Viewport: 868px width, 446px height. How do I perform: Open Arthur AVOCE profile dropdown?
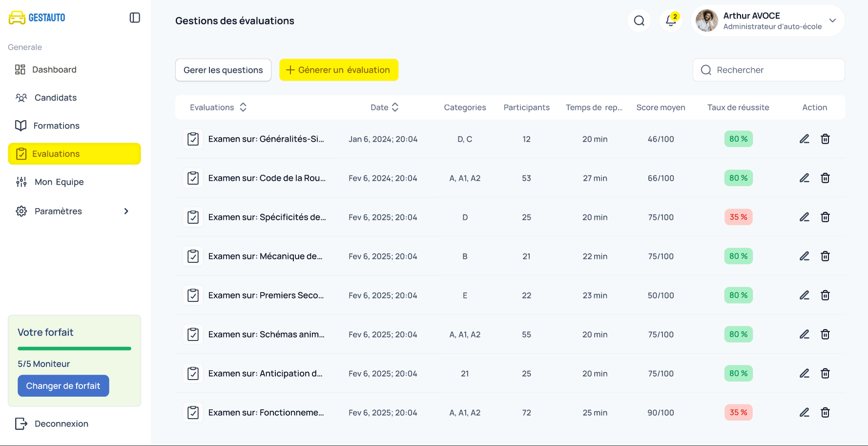click(832, 21)
